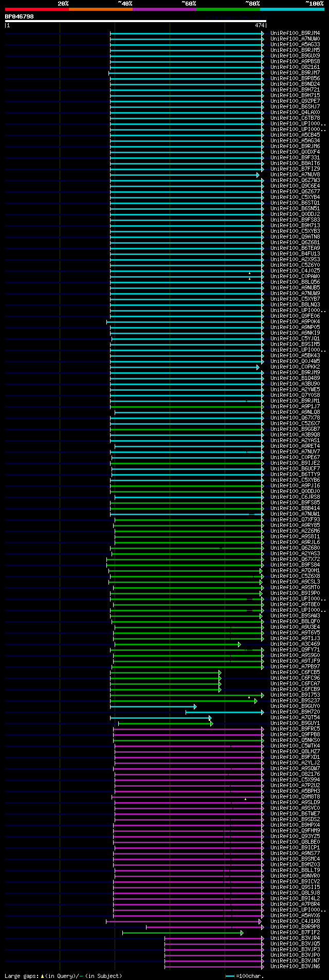Click hit label UniRef100_C6FCB5
Viewport: 329px width, 980px height.
tap(295, 673)
